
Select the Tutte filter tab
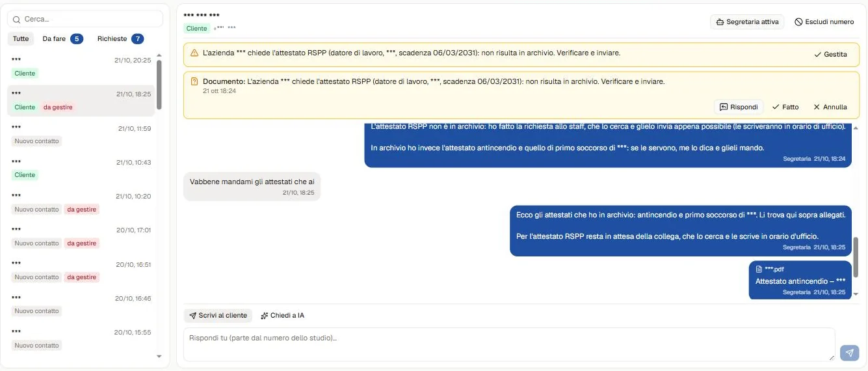click(21, 39)
